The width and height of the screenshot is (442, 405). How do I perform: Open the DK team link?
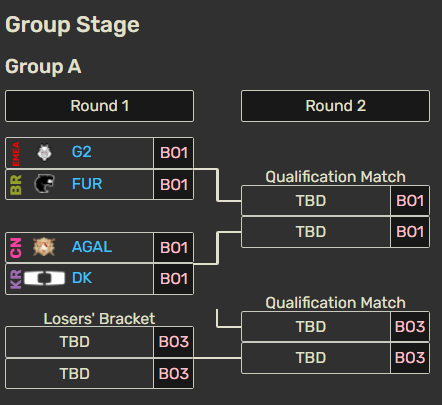(x=82, y=278)
